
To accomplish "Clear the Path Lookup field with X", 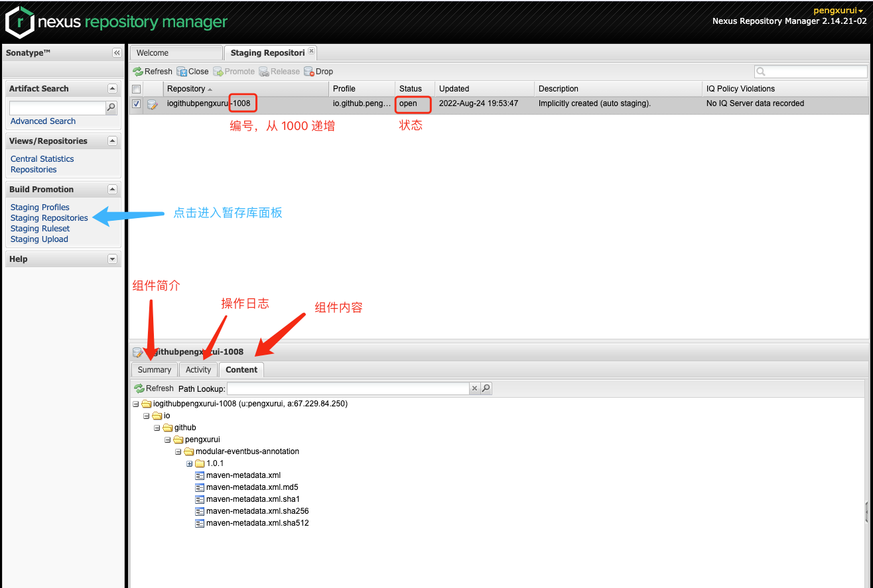I will 474,388.
